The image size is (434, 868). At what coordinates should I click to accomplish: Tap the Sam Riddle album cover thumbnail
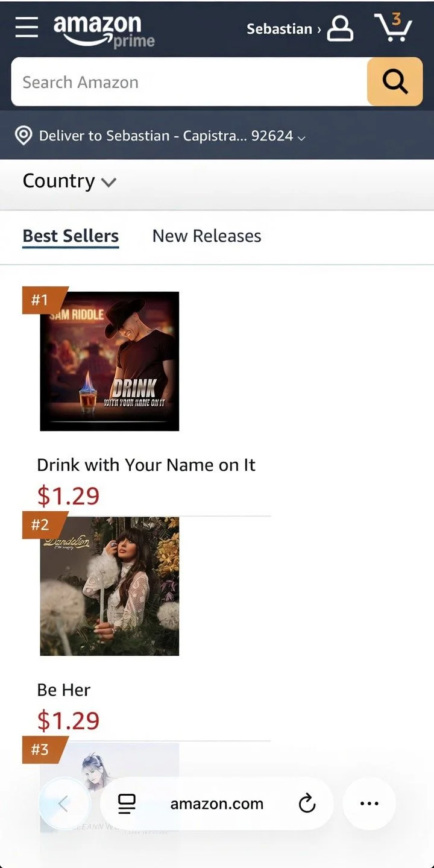coord(110,361)
